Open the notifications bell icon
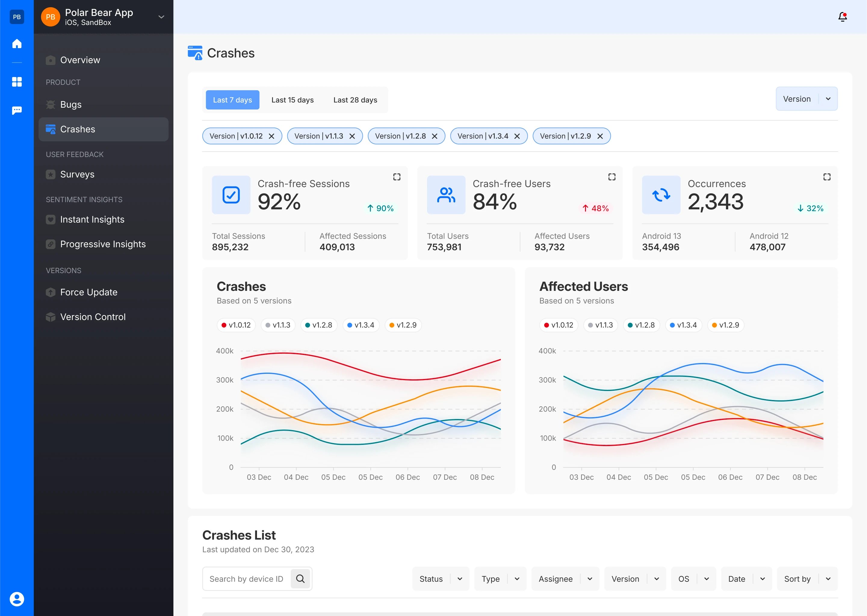867x616 pixels. pos(842,17)
